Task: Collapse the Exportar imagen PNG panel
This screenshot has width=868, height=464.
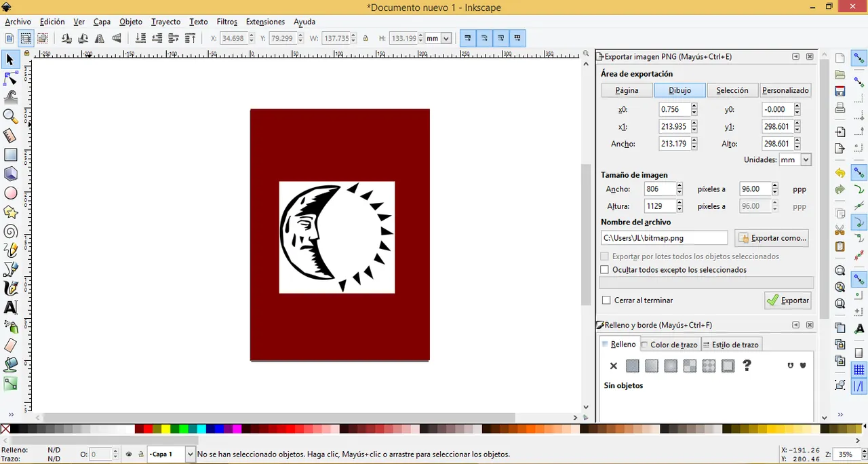Action: 796,57
